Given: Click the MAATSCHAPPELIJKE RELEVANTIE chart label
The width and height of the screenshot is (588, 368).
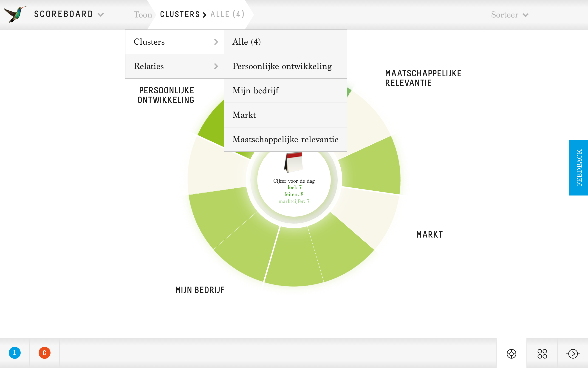Looking at the screenshot, I should (x=423, y=78).
